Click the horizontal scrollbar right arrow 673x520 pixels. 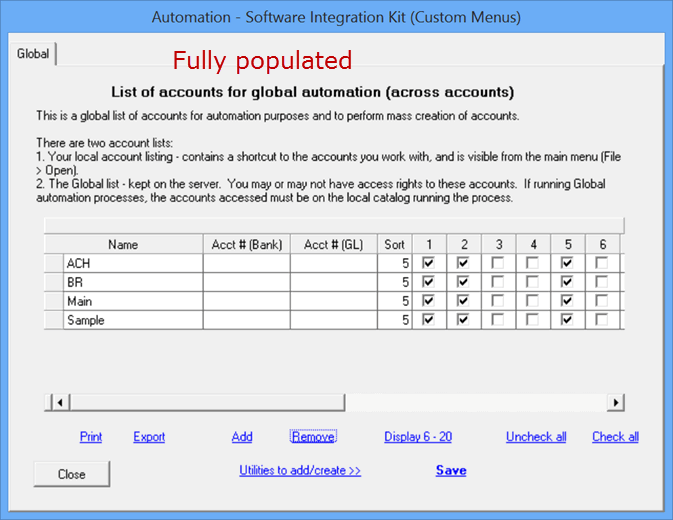616,402
